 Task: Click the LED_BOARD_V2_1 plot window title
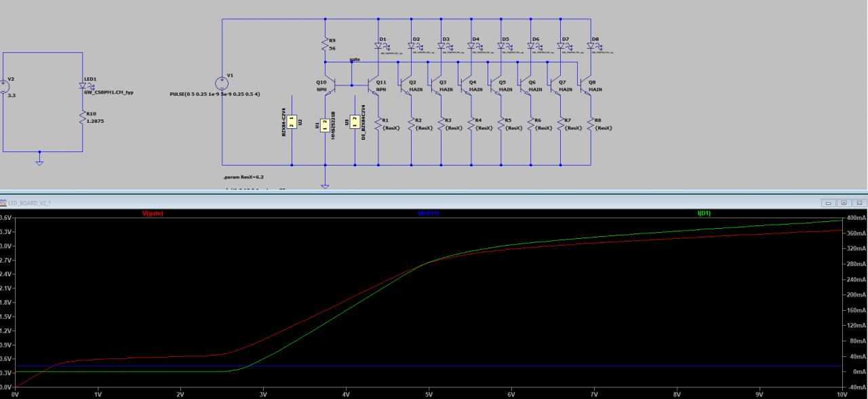(x=28, y=203)
